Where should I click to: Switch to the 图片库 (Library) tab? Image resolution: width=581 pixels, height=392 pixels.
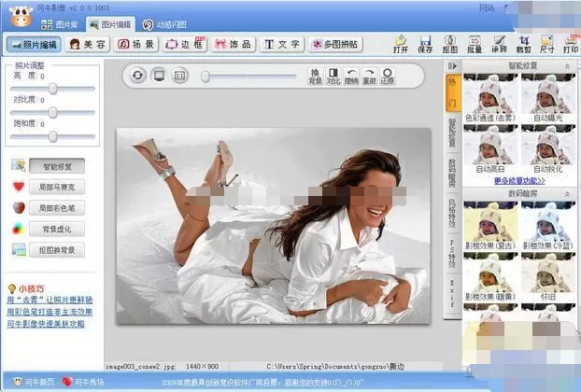[x=60, y=25]
